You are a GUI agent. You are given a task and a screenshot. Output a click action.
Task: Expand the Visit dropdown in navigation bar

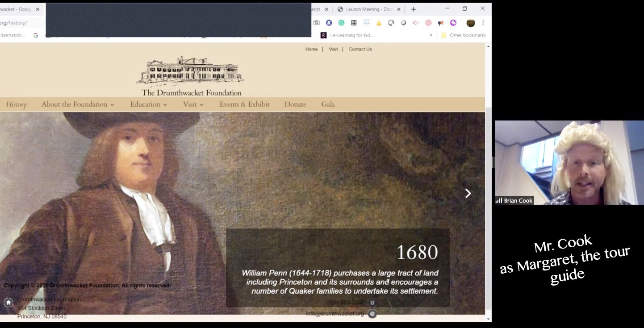click(x=193, y=104)
